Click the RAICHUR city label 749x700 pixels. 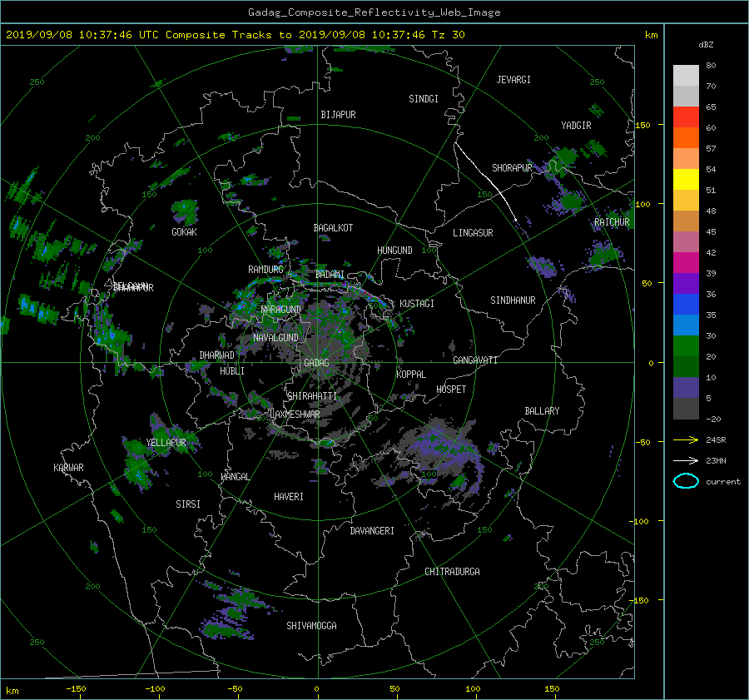[612, 222]
